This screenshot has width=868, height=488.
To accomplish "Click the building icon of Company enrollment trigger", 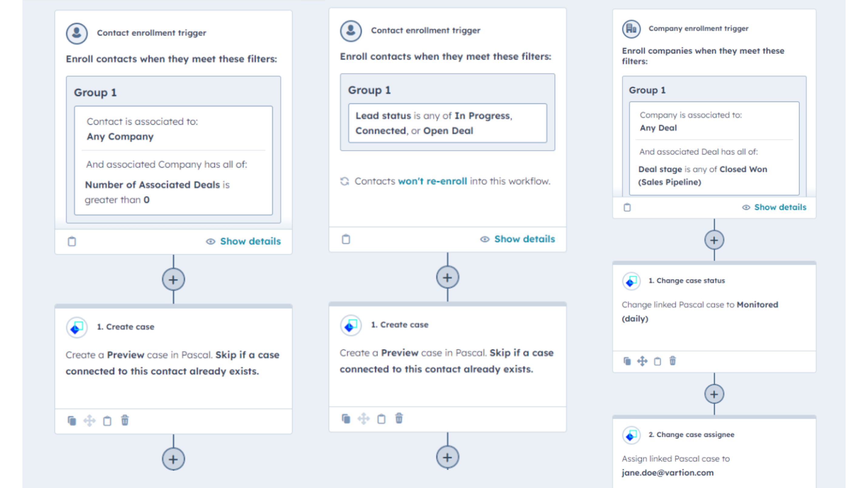I will (x=631, y=29).
